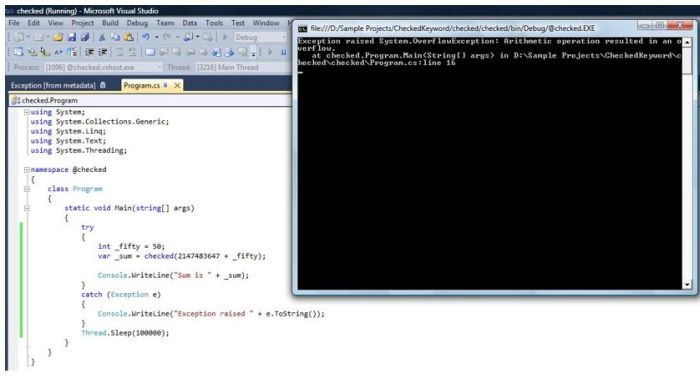
Task: Click the Undo arrow icon
Action: pos(146,37)
